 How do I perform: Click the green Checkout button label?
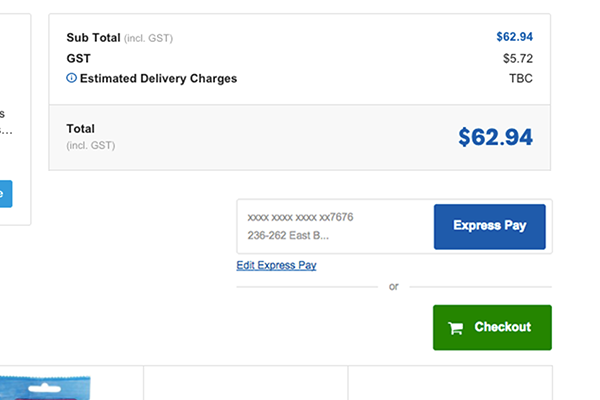click(x=502, y=327)
